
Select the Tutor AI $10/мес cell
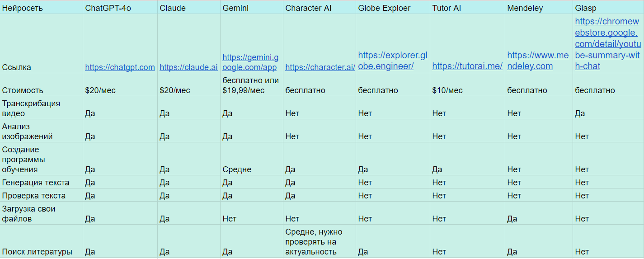(467, 85)
